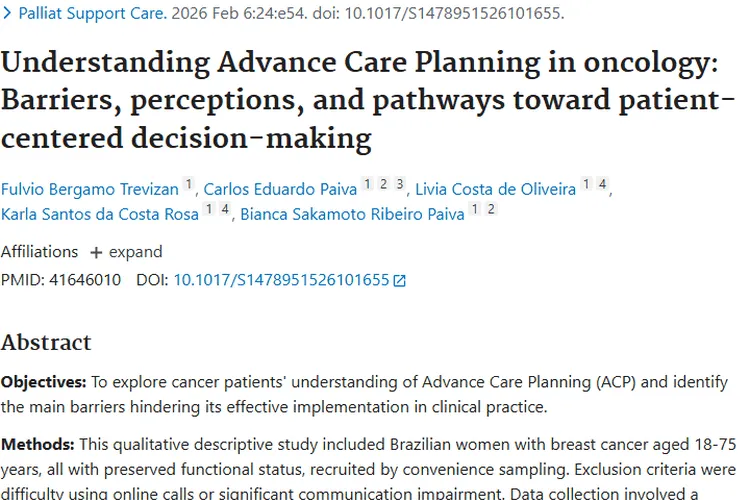750x500 pixels.
Task: Click affiliation 1 superscript after Bianca Sakamoto Ribeiro Paiva
Action: (475, 210)
